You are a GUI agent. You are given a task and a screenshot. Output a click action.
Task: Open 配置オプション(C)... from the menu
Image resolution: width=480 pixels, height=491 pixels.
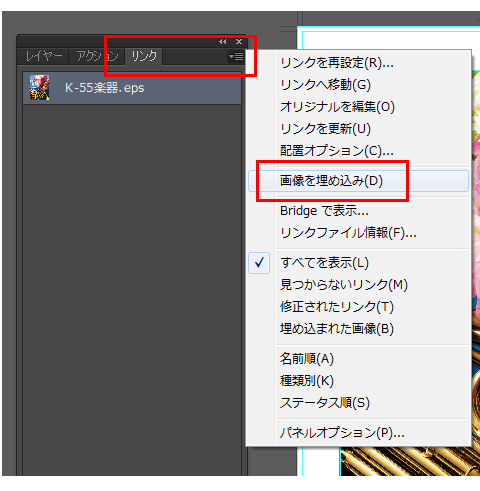coord(337,151)
